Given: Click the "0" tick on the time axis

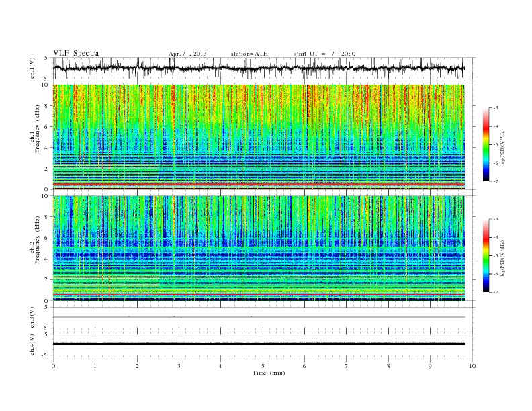Looking at the screenshot, I should tap(53, 366).
